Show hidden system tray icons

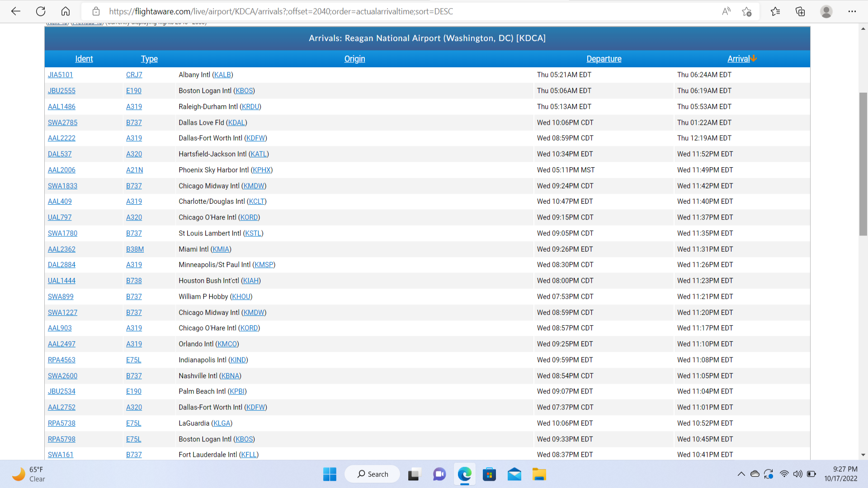[x=741, y=474]
